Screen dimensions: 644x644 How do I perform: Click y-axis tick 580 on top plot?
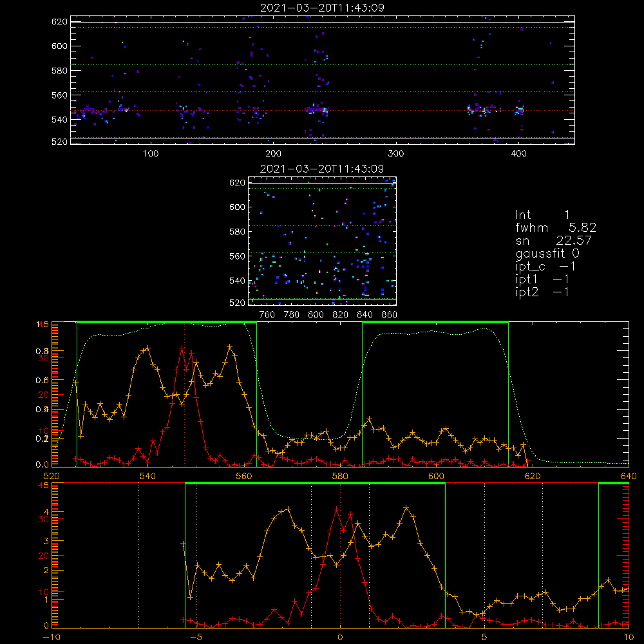[x=59, y=71]
